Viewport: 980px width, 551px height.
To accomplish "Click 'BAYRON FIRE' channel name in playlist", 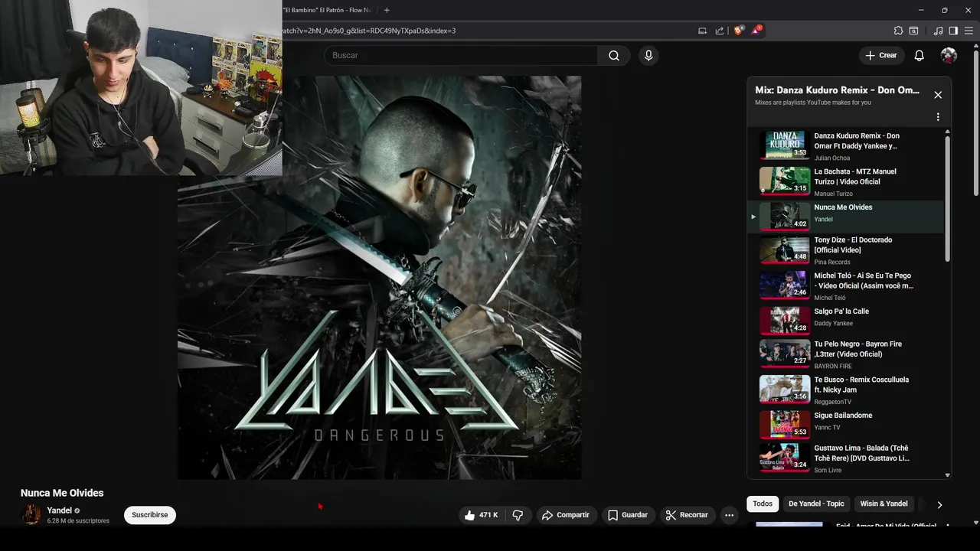I will (x=833, y=367).
